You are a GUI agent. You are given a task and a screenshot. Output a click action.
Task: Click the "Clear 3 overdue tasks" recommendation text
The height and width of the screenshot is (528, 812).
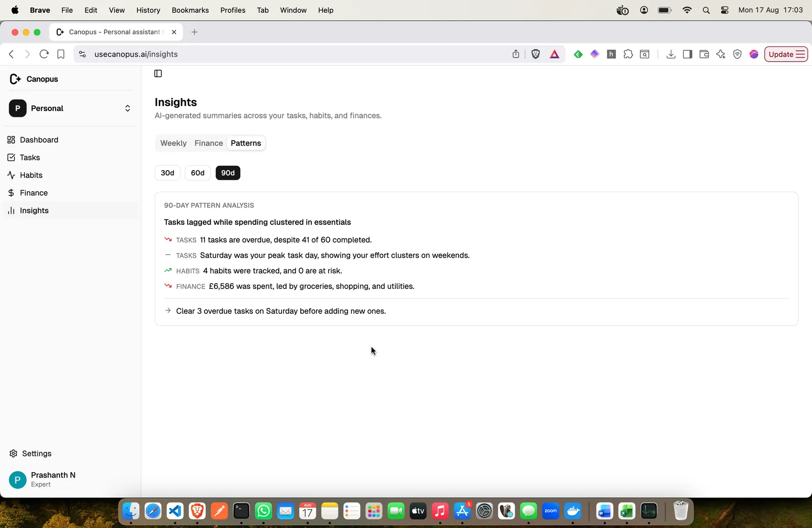coord(281,311)
